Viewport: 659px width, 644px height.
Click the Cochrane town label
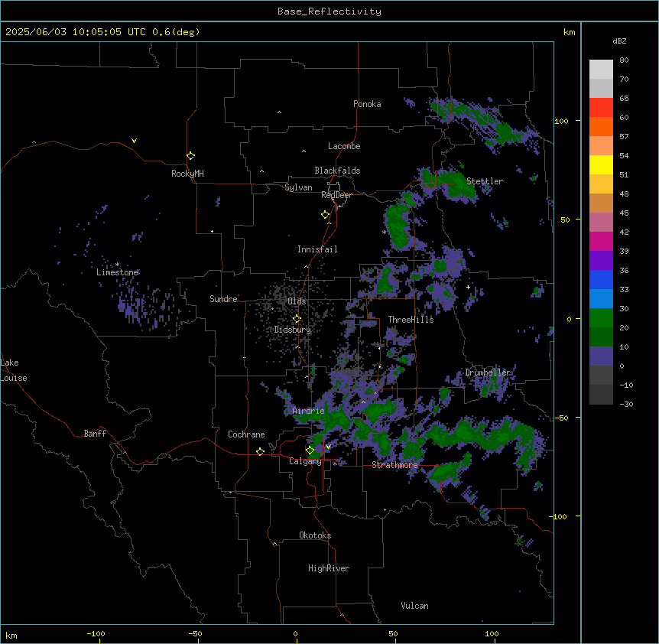tap(246, 434)
